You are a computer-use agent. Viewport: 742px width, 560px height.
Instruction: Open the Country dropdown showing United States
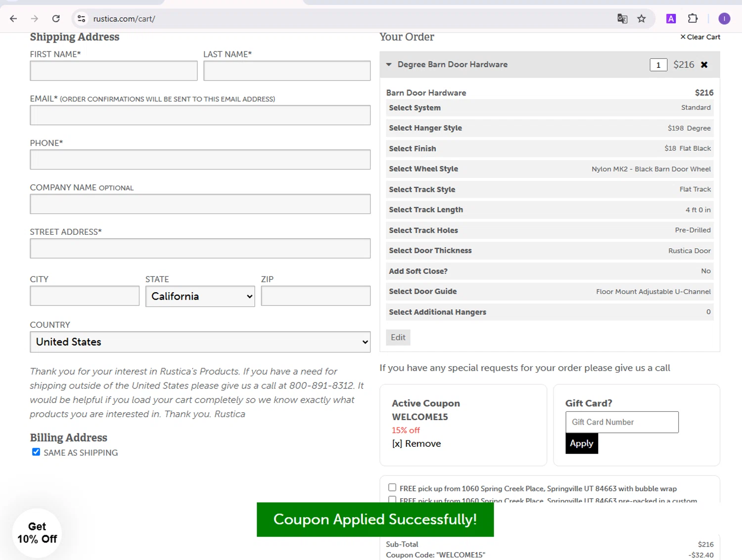pos(200,342)
